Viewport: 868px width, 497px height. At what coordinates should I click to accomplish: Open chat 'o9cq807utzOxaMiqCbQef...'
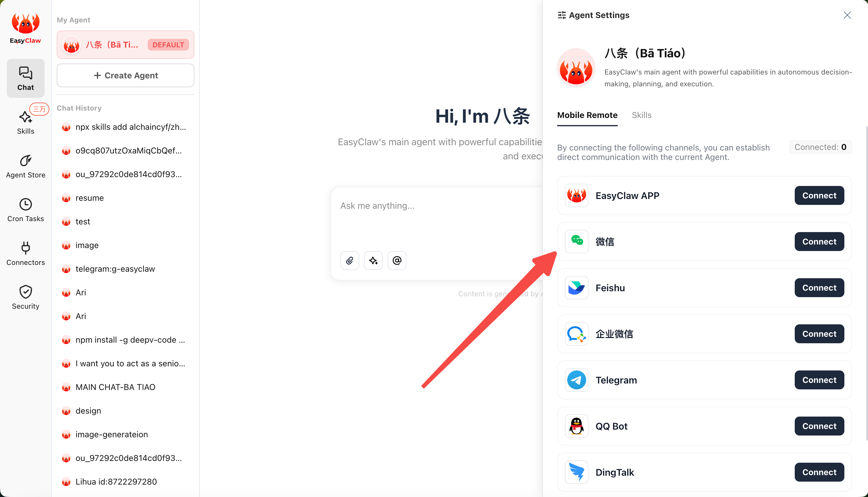[126, 150]
